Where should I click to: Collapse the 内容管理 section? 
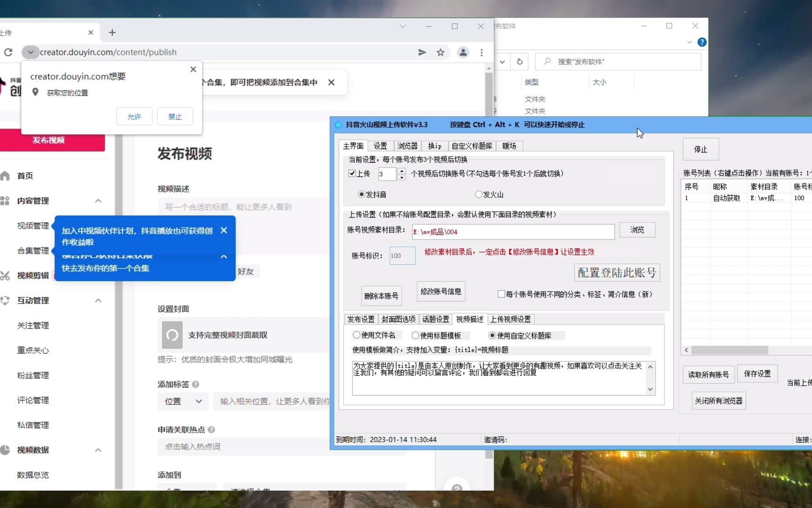[x=98, y=201]
